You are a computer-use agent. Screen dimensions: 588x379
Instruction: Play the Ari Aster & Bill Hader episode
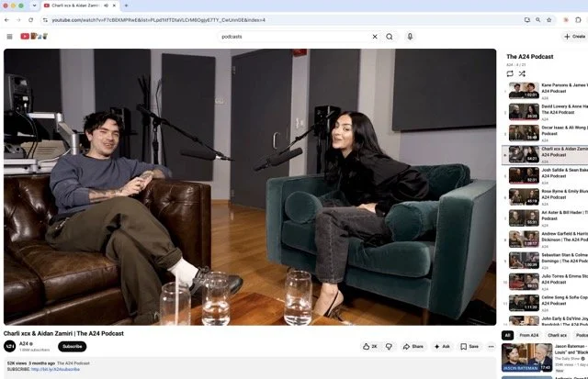tap(545, 218)
